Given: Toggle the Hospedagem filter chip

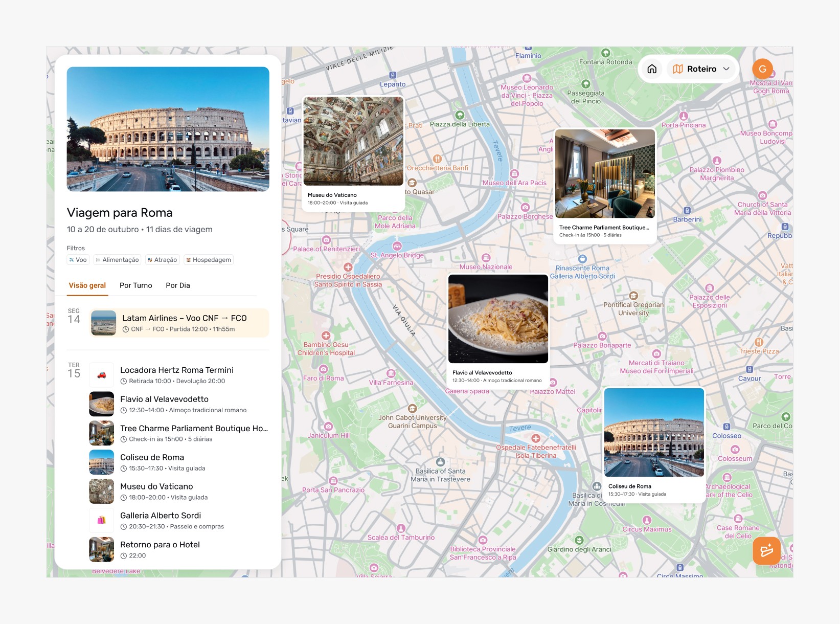Looking at the screenshot, I should [x=209, y=260].
